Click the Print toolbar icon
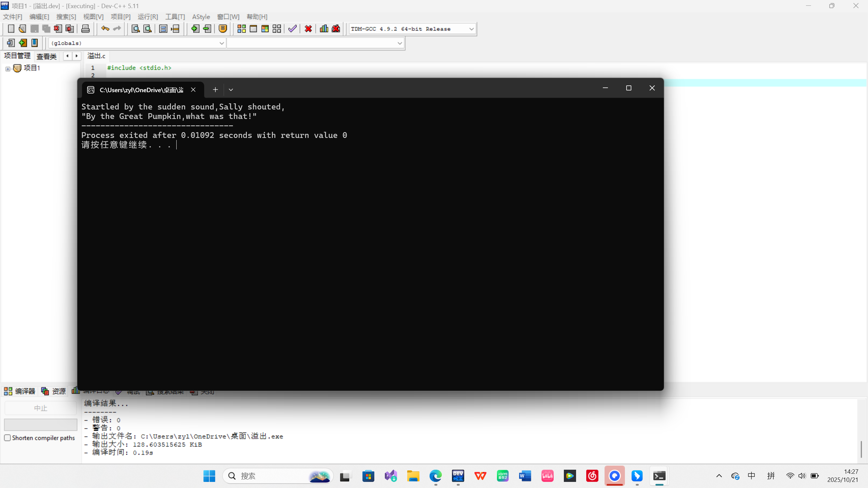868x488 pixels. pos(85,29)
